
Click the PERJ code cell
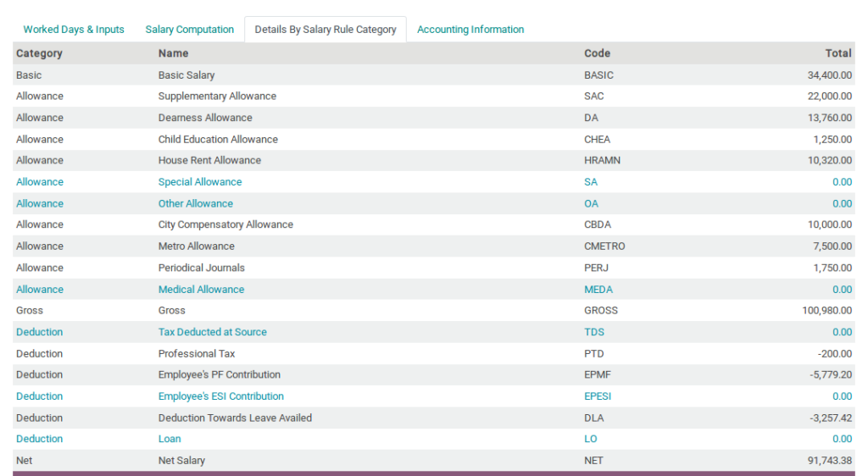pyautogui.click(x=596, y=268)
